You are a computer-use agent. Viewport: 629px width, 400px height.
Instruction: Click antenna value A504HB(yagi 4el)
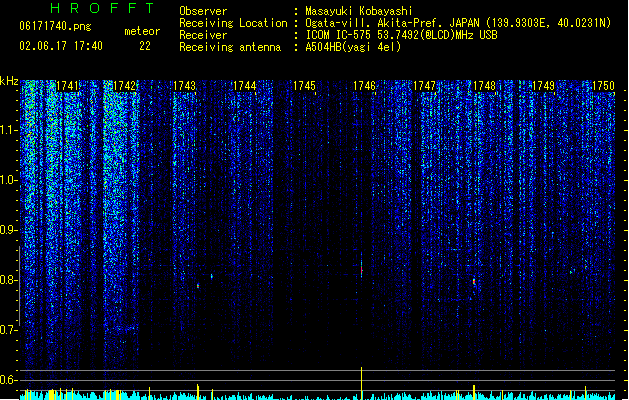[x=353, y=47]
